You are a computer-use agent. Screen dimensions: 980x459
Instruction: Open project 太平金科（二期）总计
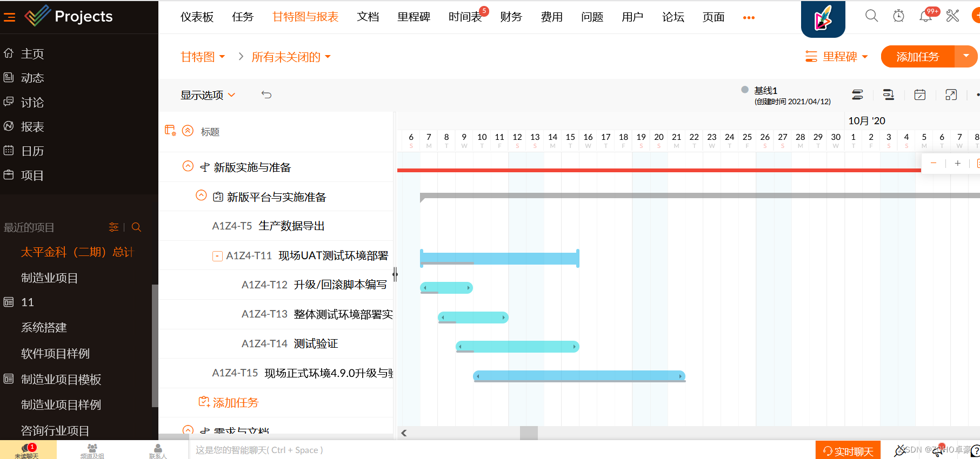[77, 252]
